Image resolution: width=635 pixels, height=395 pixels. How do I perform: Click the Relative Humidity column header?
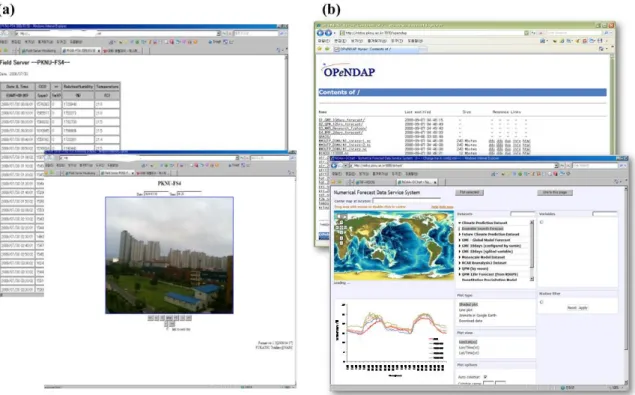click(78, 87)
